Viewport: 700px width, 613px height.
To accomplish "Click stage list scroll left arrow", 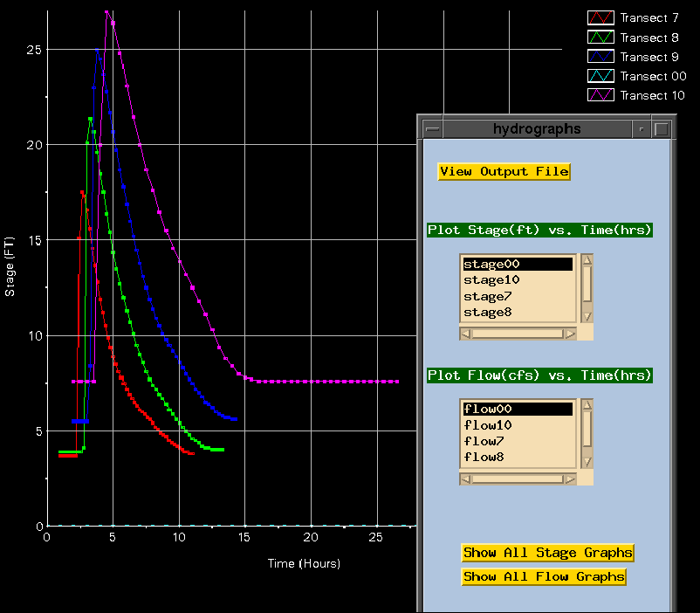I will tap(465, 334).
